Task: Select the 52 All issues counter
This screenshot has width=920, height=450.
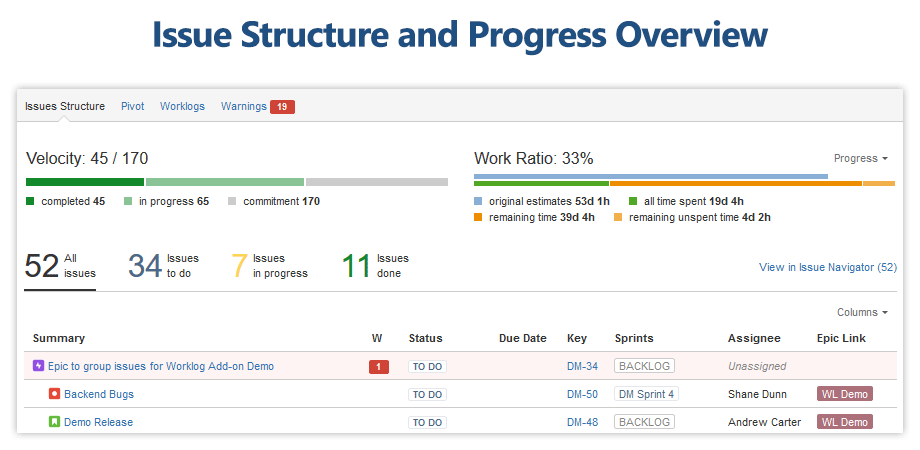Action: tap(60, 266)
